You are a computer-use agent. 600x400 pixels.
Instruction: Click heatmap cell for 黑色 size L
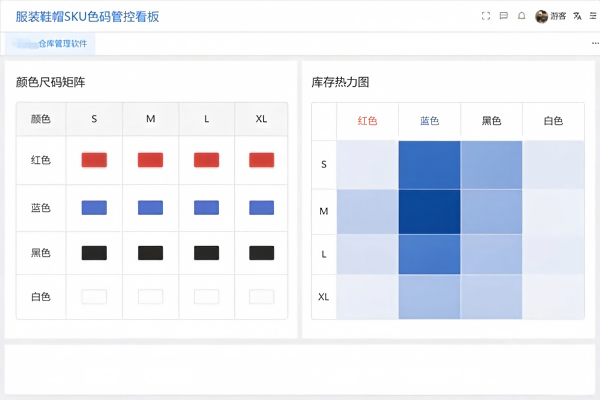tap(491, 255)
